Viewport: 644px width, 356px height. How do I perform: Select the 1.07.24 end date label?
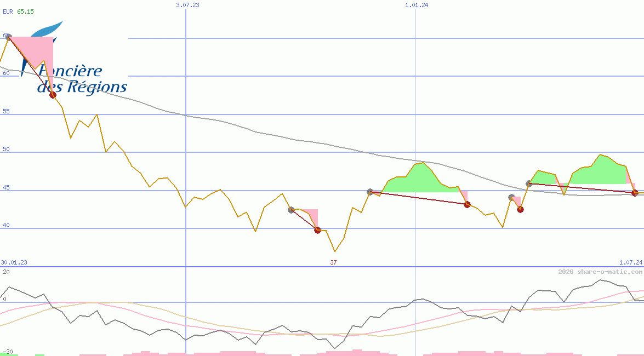click(630, 262)
